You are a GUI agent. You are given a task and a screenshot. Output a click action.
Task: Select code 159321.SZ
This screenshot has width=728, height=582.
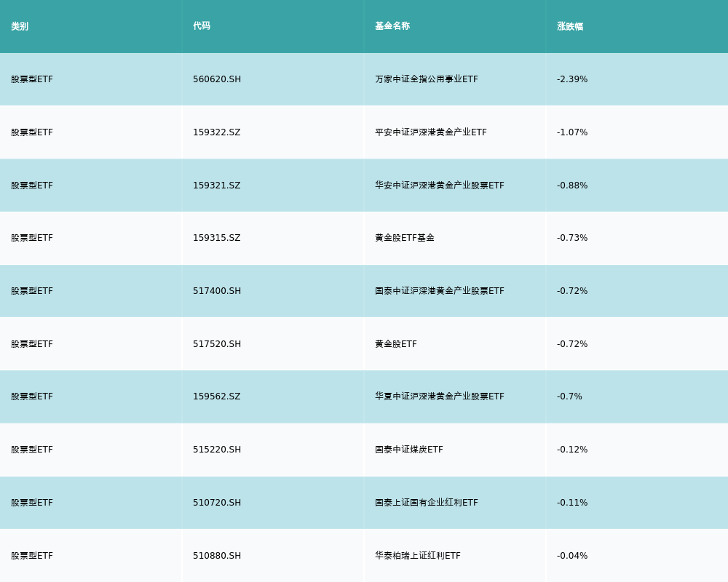click(x=217, y=186)
